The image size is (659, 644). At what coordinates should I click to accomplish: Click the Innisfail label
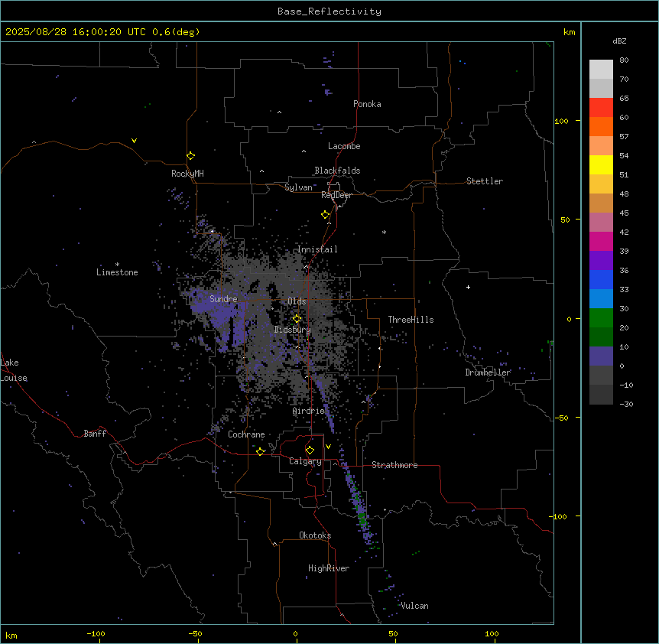point(317,249)
